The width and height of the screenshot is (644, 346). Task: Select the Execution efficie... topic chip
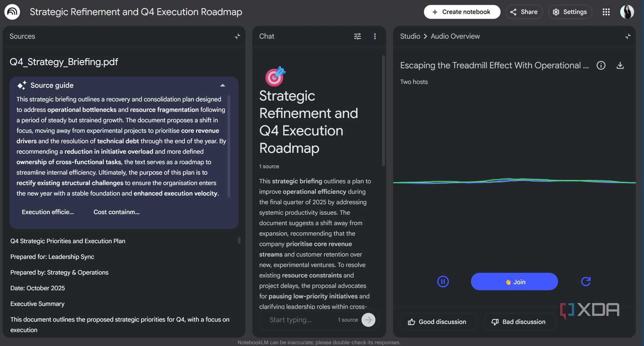[48, 212]
